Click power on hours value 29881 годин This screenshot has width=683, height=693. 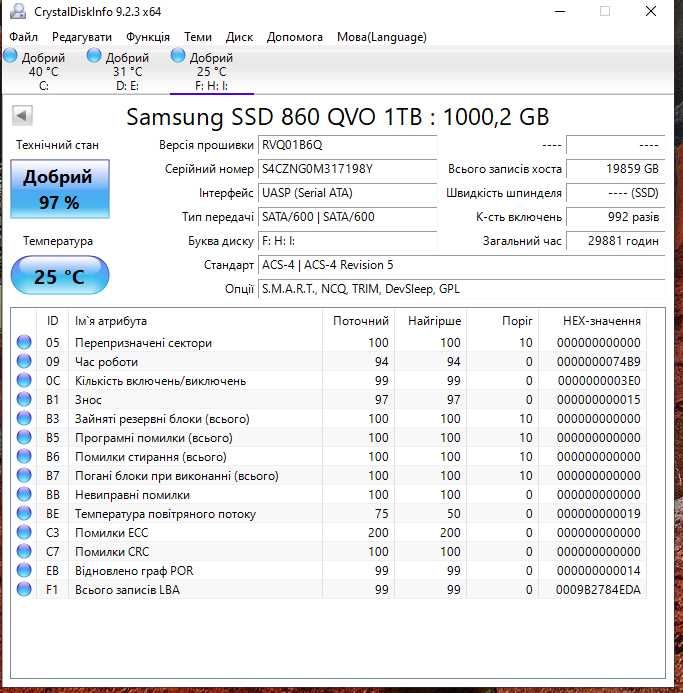click(615, 241)
